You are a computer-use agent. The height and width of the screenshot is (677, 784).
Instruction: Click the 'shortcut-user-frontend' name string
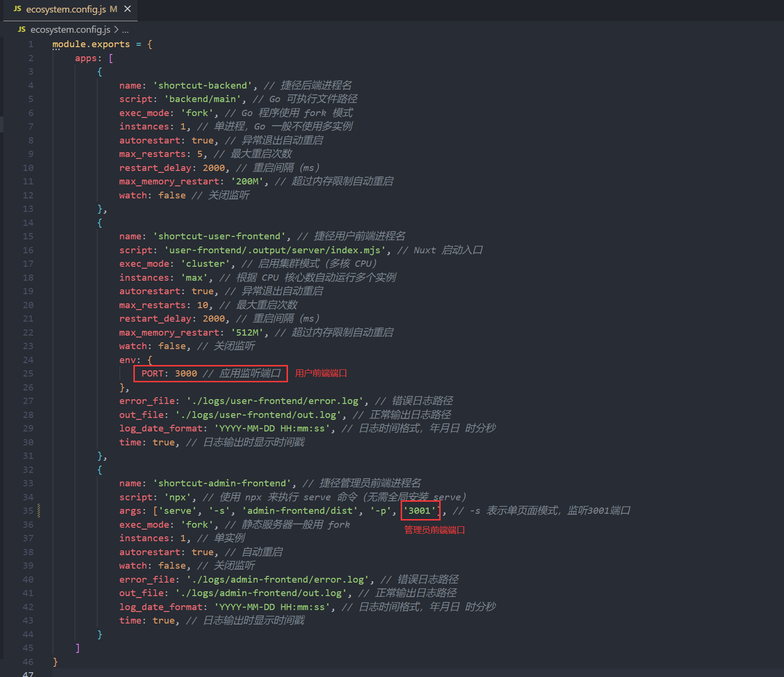click(220, 236)
